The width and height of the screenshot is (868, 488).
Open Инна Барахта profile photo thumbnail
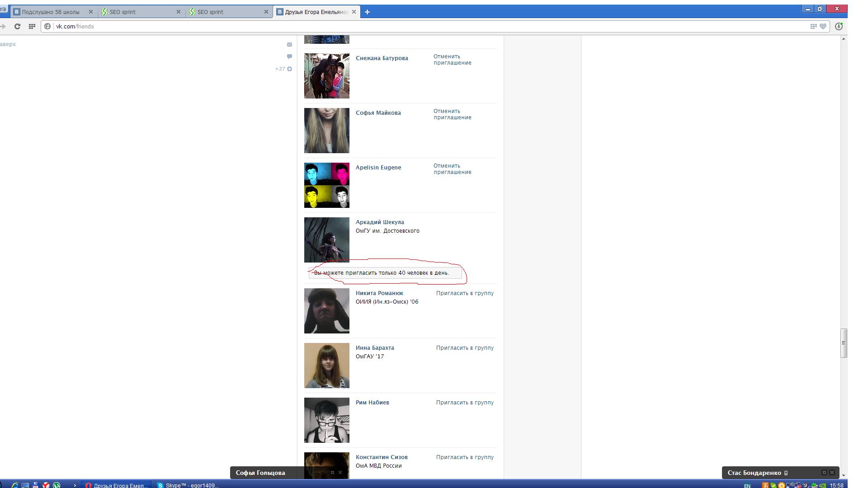pyautogui.click(x=326, y=366)
